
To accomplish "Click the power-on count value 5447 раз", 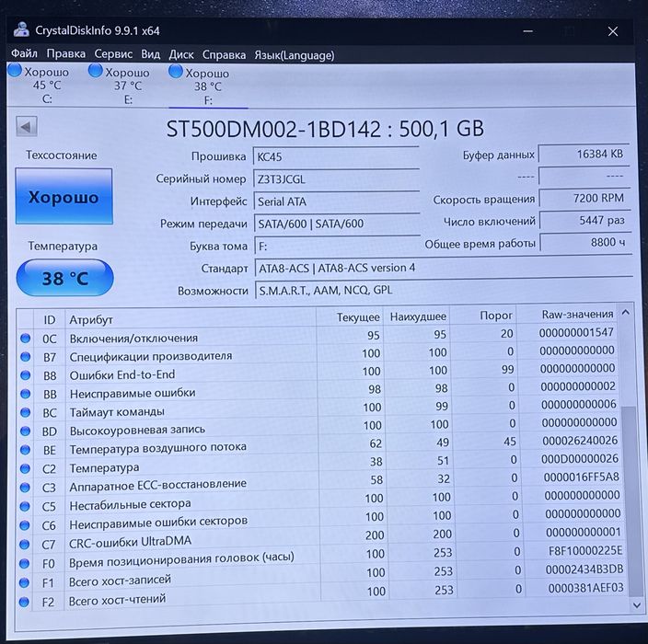I will tap(584, 220).
